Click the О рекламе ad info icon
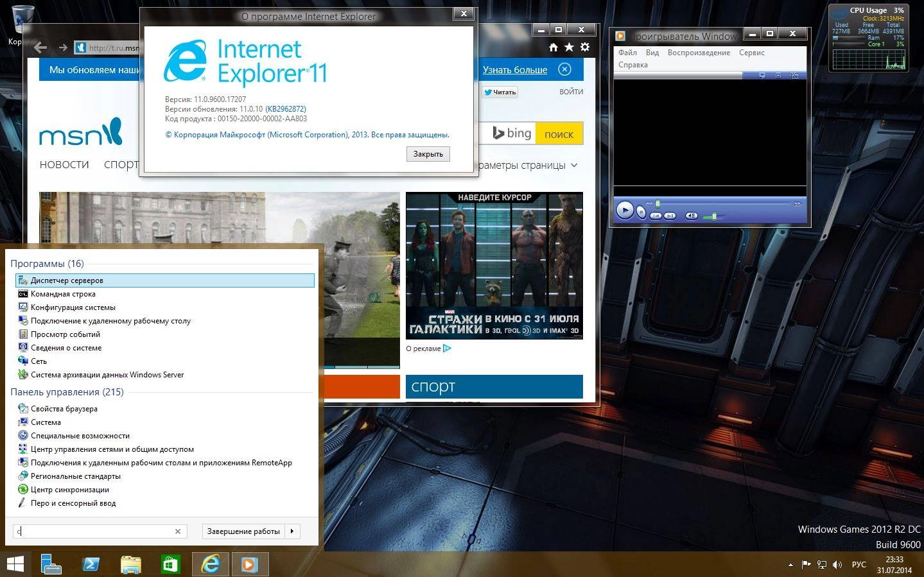Image resolution: width=924 pixels, height=577 pixels. pos(447,349)
